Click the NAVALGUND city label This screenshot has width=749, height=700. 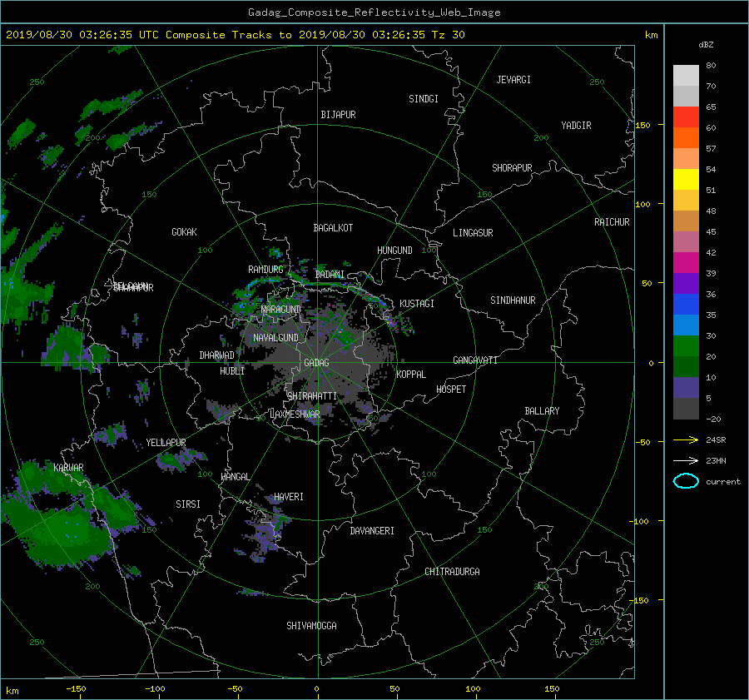tap(275, 337)
